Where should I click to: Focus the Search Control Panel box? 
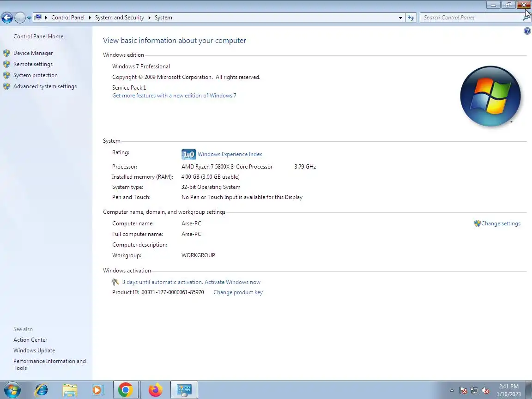tap(472, 18)
